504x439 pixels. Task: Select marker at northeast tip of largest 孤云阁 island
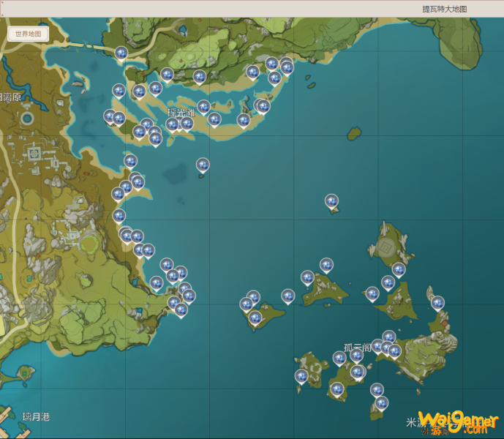click(437, 304)
